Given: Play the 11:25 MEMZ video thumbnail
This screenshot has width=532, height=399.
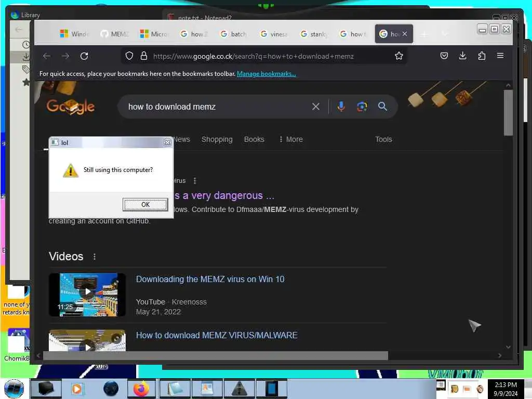Looking at the screenshot, I should tap(87, 295).
